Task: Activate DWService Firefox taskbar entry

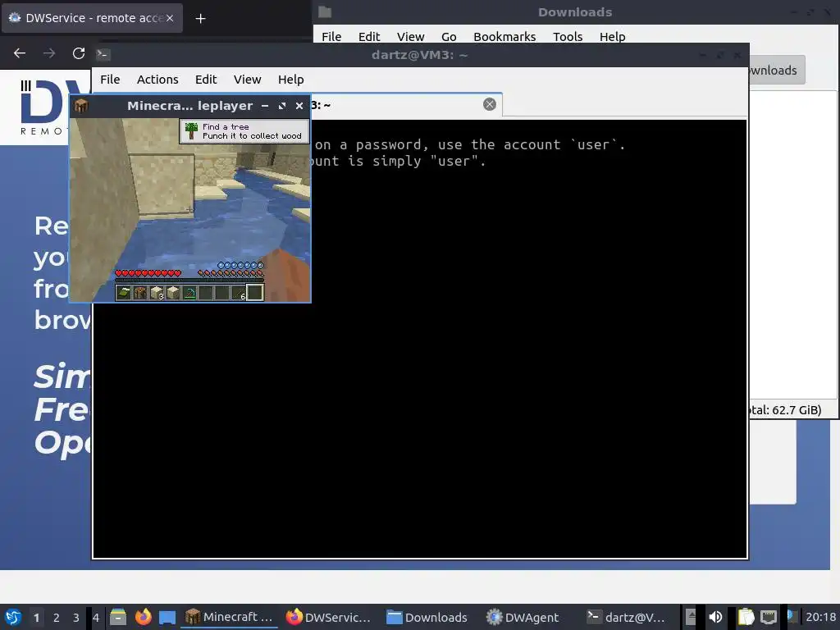Action: coord(328,618)
